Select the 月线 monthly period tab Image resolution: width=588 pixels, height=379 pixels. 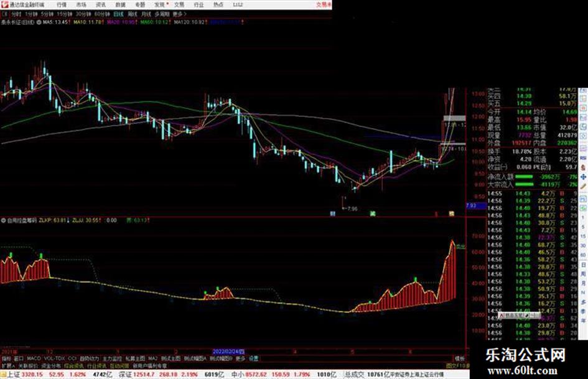tap(146, 14)
